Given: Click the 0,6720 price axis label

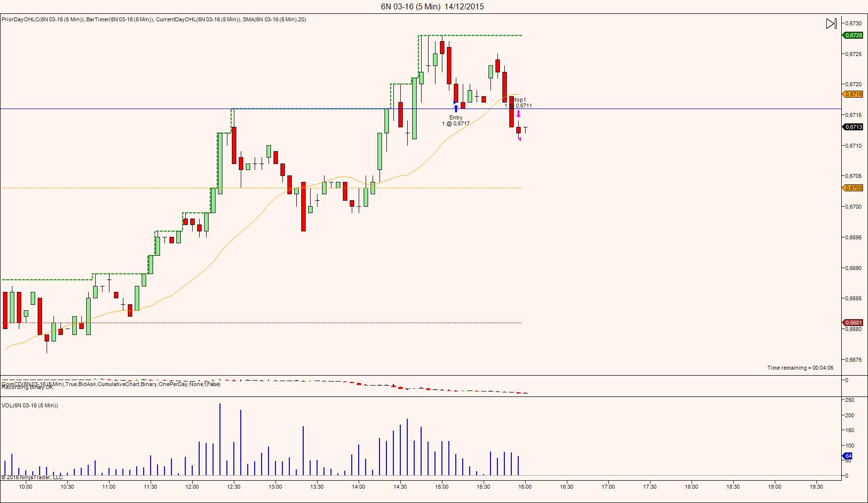Looking at the screenshot, I should 854,84.
